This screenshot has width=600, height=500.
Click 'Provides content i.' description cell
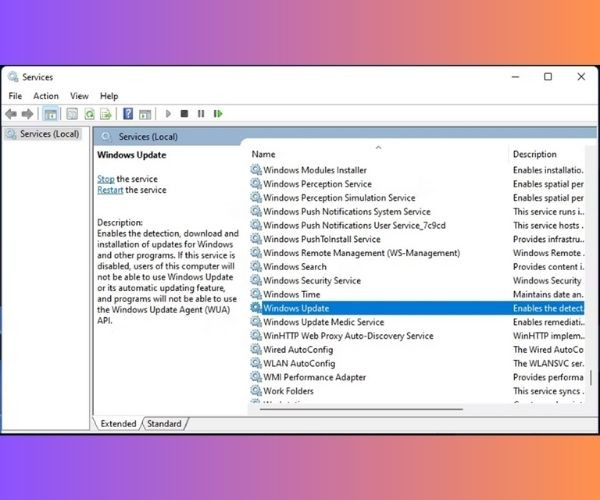[548, 267]
